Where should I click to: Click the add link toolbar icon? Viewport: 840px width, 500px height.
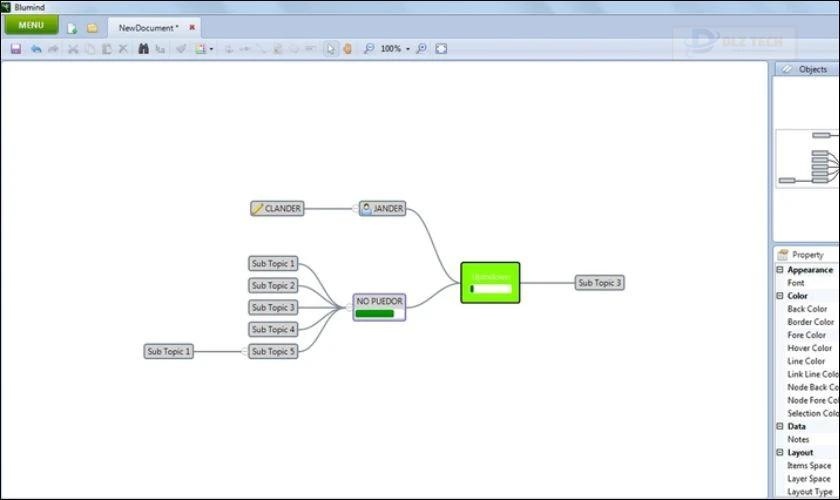click(x=261, y=49)
